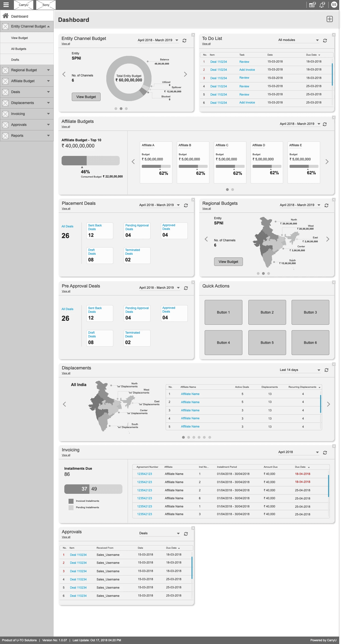
Task: Refresh the Displacements widget
Action: point(326,370)
